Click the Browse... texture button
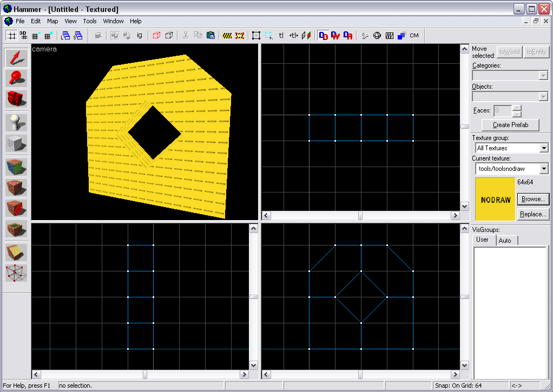The image size is (553, 392). [x=533, y=199]
